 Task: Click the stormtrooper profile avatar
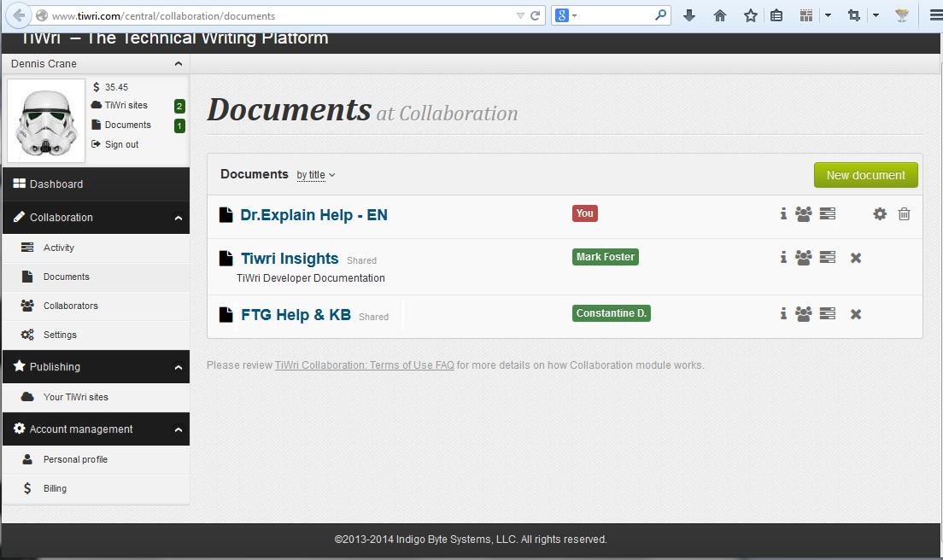(x=46, y=120)
